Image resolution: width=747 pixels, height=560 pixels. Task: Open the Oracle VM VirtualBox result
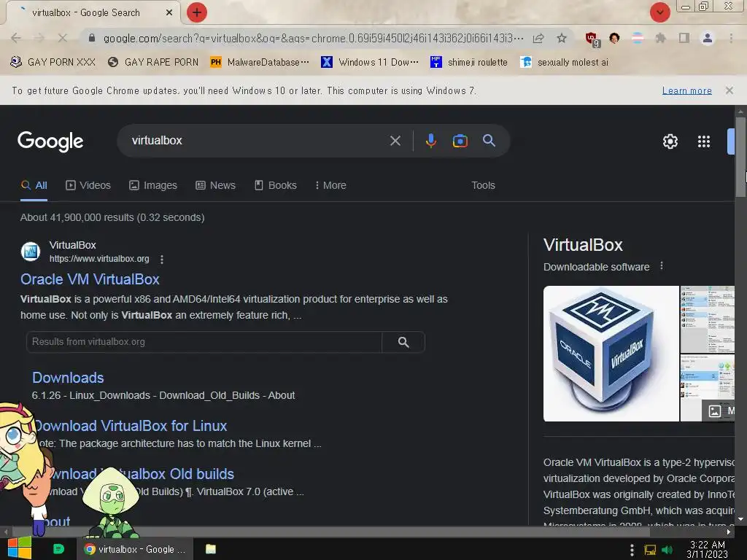(x=90, y=279)
